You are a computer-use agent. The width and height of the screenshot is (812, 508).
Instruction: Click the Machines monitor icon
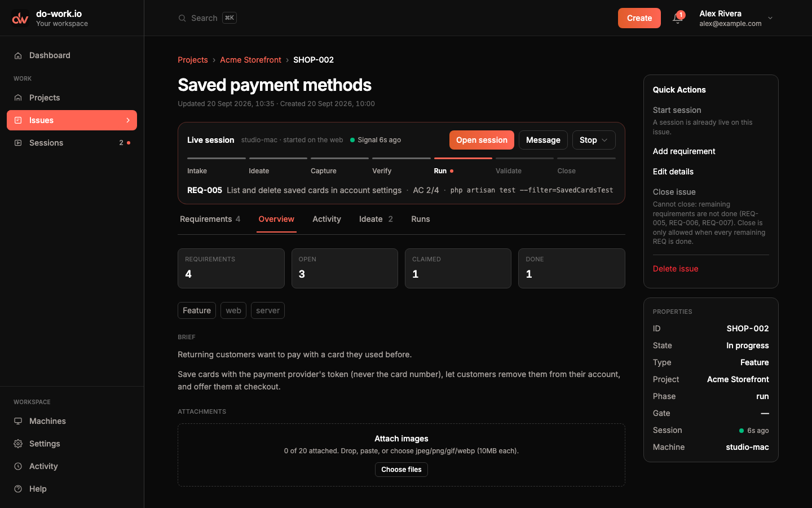[x=18, y=421]
